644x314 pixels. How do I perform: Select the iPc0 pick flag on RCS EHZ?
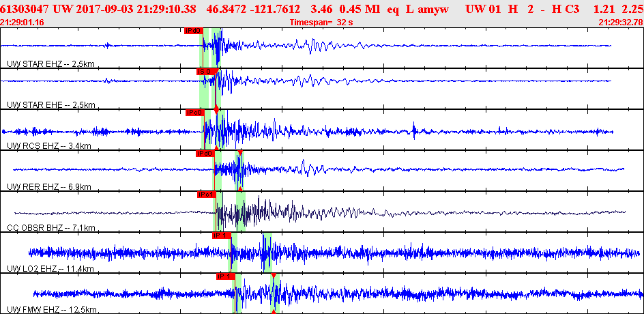194,113
